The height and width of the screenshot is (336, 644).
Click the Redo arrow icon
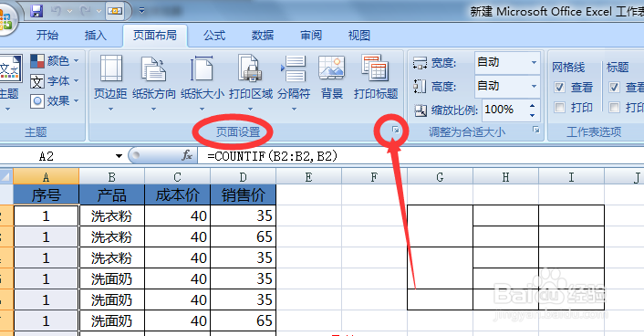[86, 11]
